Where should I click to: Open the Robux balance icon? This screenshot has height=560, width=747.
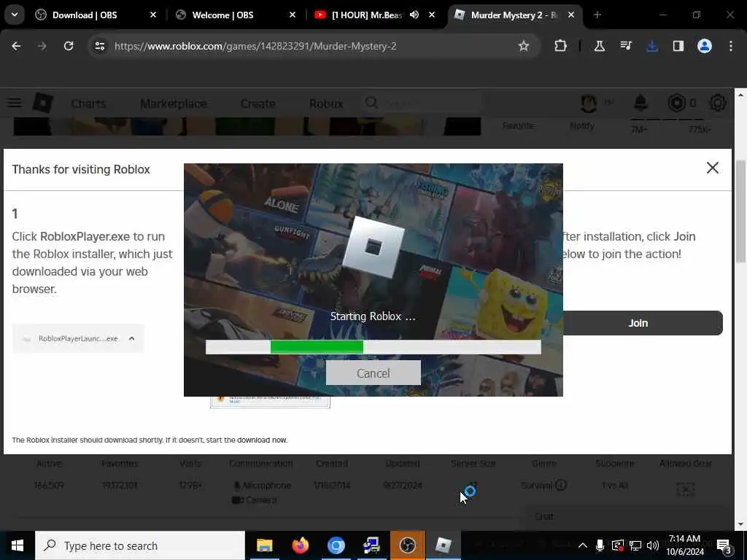[676, 103]
